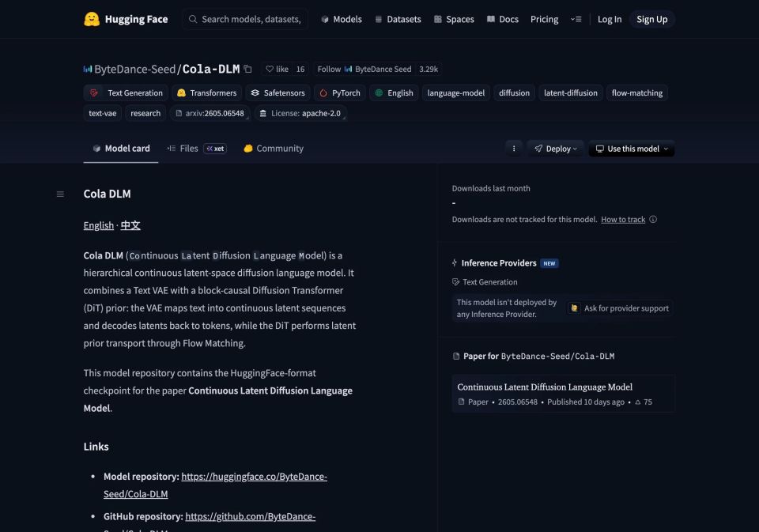Copy model name with clipboard icon
Viewport: 759px width, 532px height.
[247, 70]
